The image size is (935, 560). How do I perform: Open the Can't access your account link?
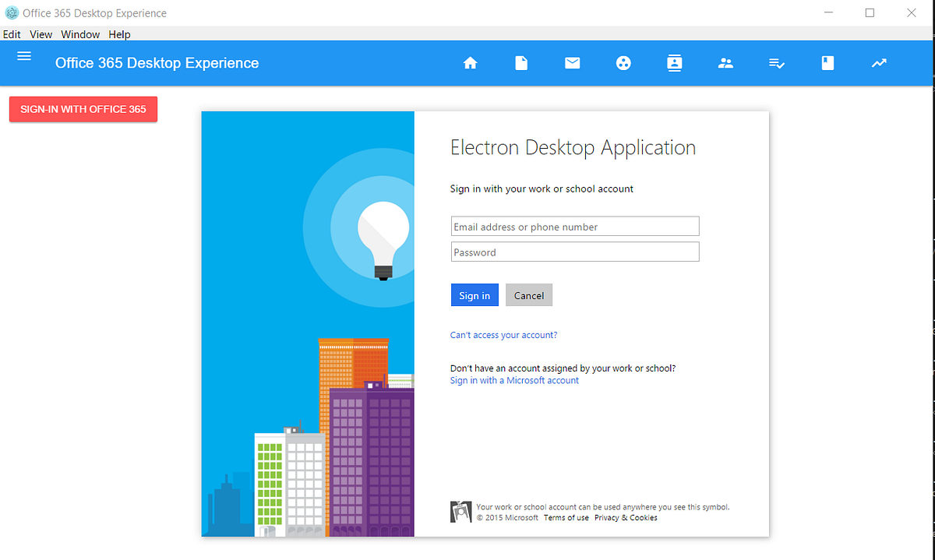(x=503, y=334)
